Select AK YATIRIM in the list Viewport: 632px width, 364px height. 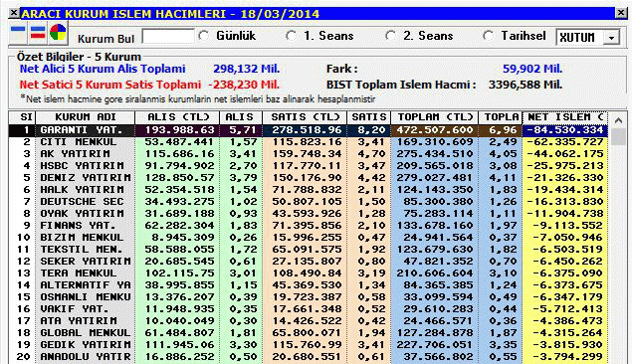(x=75, y=154)
